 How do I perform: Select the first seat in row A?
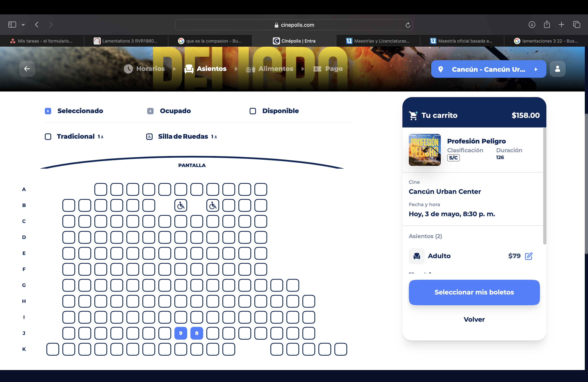pos(101,189)
